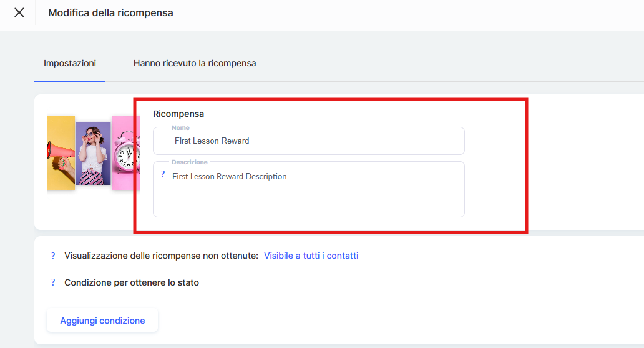This screenshot has height=348, width=644.
Task: Select the pink alarm clock image
Action: (127, 153)
